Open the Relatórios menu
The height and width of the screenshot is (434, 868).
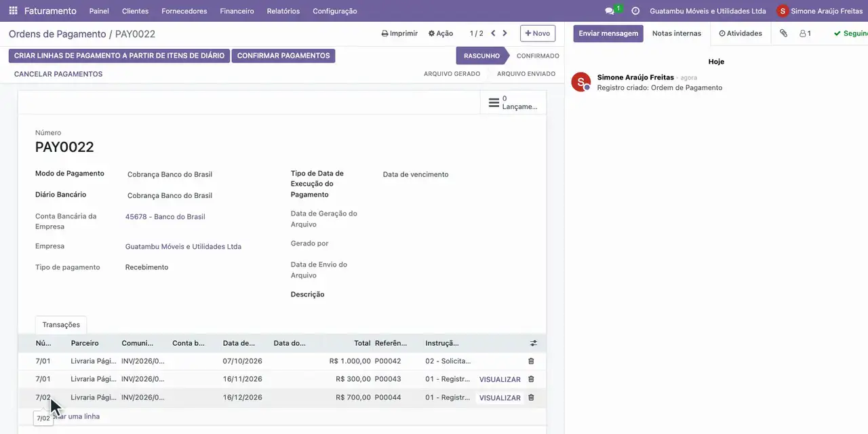tap(283, 11)
